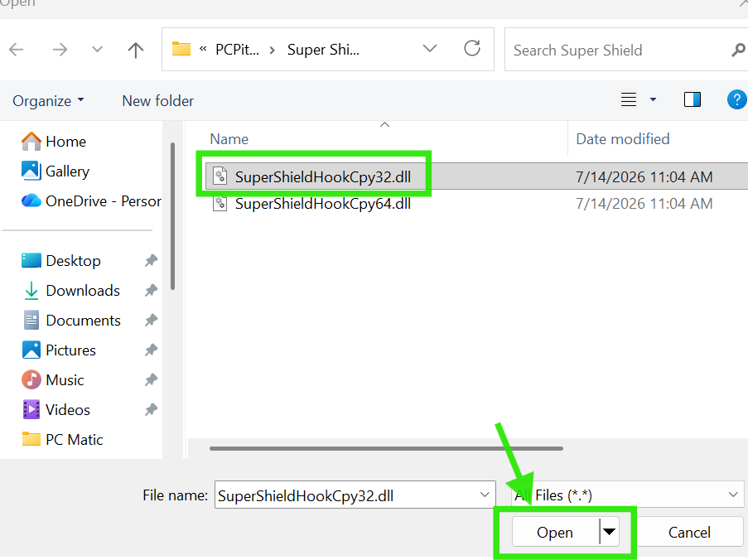This screenshot has width=748, height=560.
Task: Open the Organize menu
Action: click(x=48, y=100)
